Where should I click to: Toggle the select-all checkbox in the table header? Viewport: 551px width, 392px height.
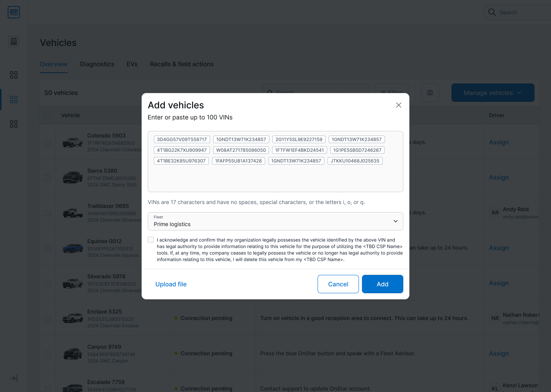(47, 115)
